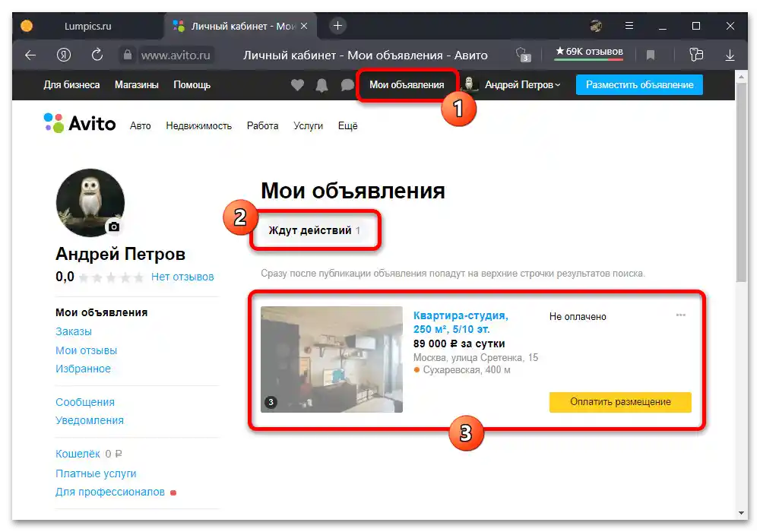Open favorites heart icon in Avito header
This screenshot has height=532, width=760.
click(297, 85)
